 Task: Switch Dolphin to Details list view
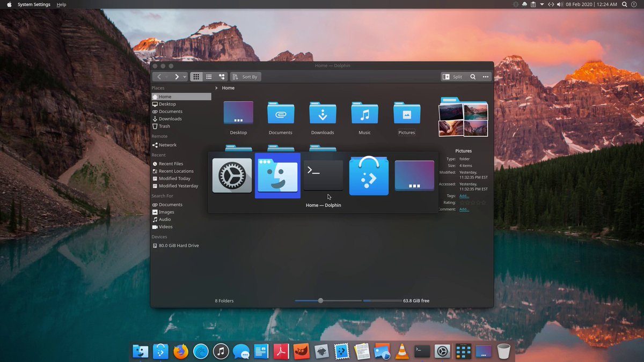[222, 77]
